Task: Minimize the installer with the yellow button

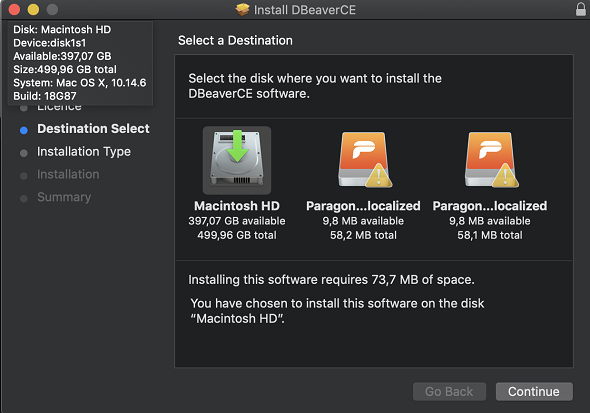Action: [x=33, y=9]
